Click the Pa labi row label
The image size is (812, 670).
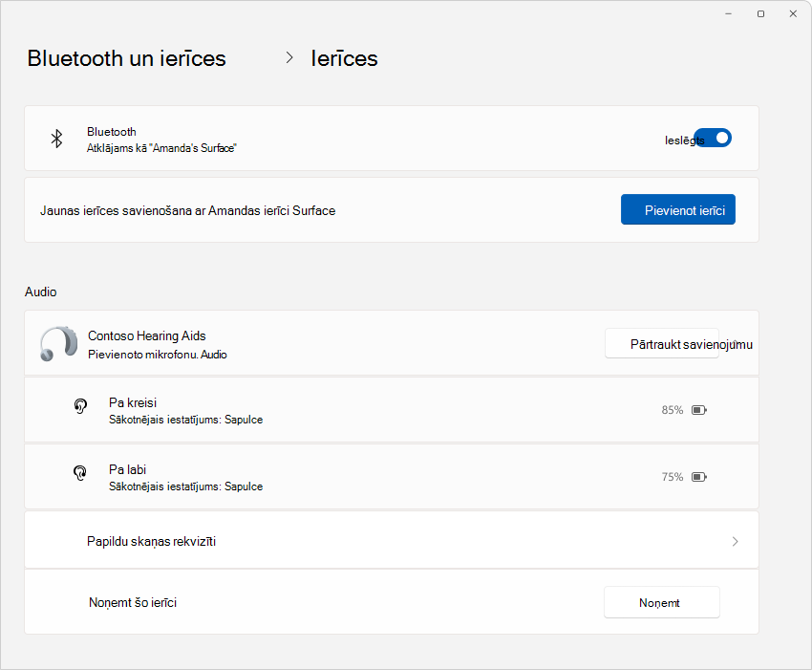pyautogui.click(x=127, y=469)
